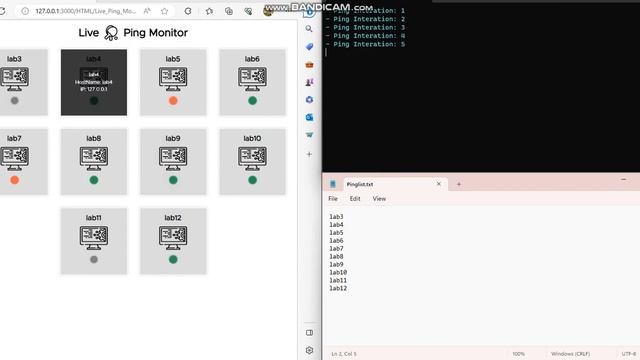Click the lab9 line in Pinglist.txt
Viewport: 640px width, 360px height.
point(336,264)
